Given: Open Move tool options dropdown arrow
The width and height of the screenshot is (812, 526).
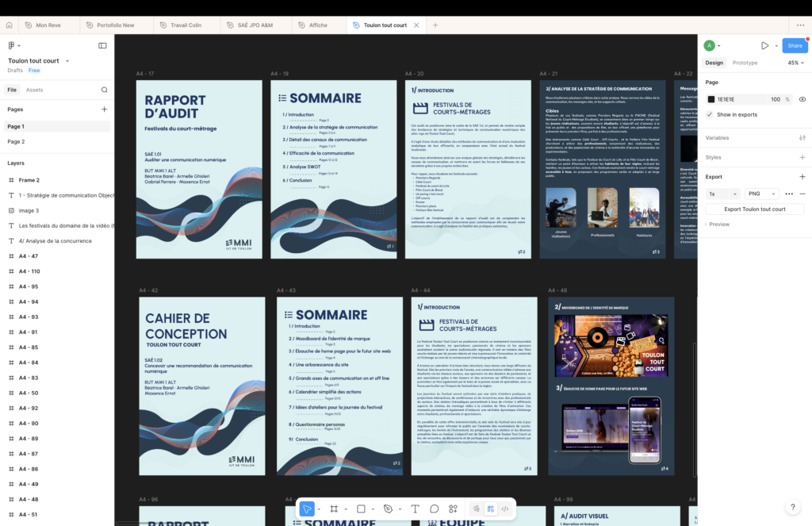Looking at the screenshot, I should pyautogui.click(x=319, y=509).
